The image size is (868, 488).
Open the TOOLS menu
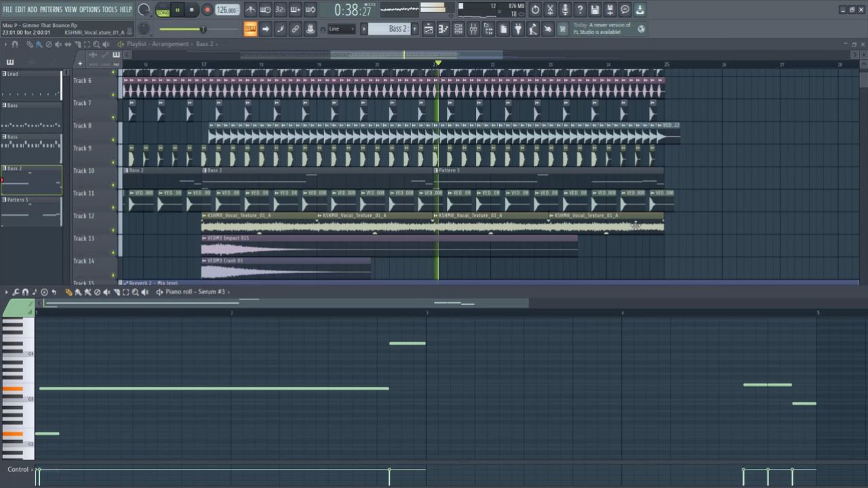pyautogui.click(x=110, y=9)
